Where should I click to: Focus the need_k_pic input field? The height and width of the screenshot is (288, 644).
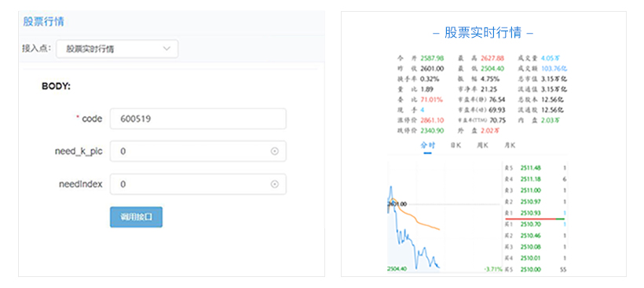click(x=198, y=151)
